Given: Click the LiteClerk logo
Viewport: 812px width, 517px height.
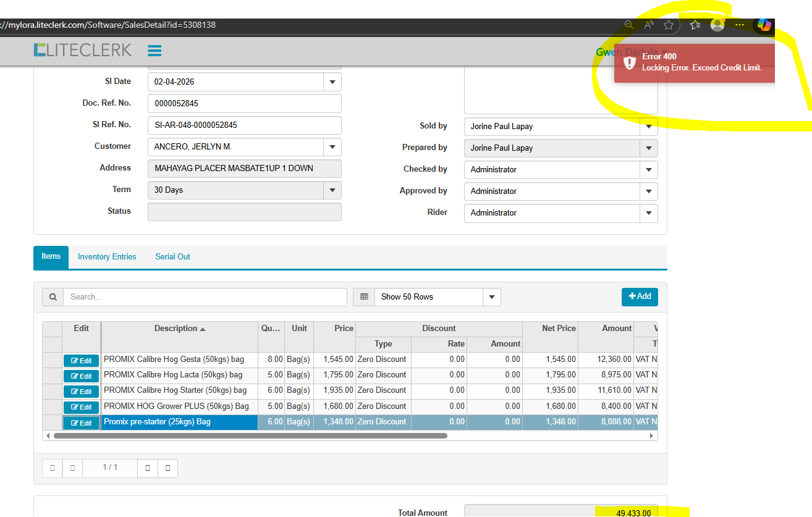Looking at the screenshot, I should point(83,51).
